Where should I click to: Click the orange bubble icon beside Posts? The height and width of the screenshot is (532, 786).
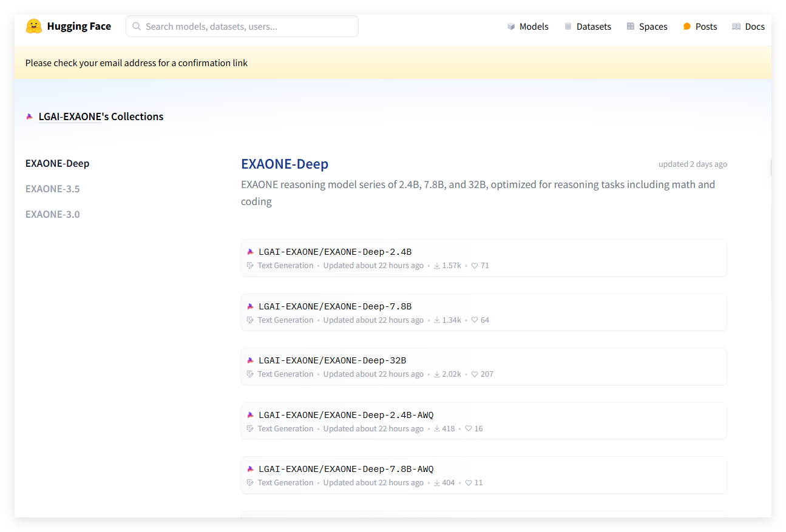coord(687,27)
